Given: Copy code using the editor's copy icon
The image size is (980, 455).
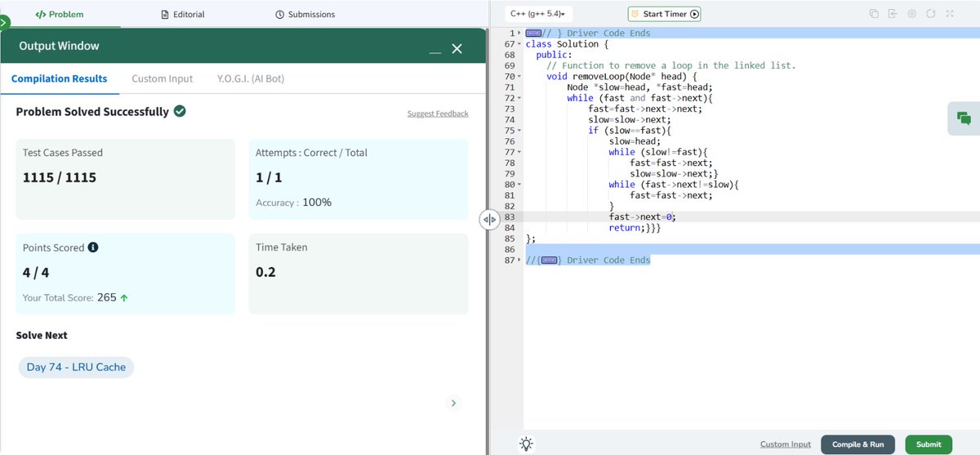Looking at the screenshot, I should click(874, 14).
